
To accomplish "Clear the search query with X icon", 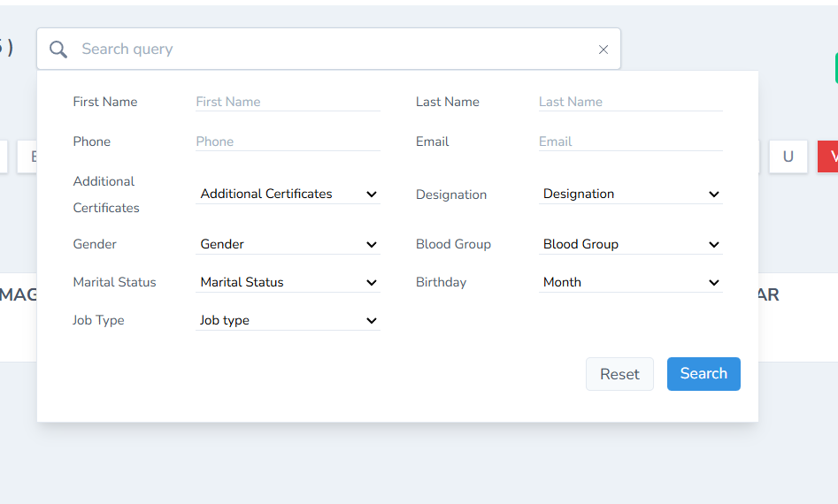I will (x=604, y=50).
